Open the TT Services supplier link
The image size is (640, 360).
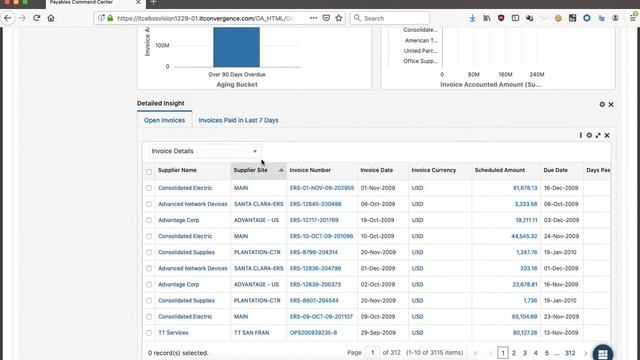click(173, 333)
